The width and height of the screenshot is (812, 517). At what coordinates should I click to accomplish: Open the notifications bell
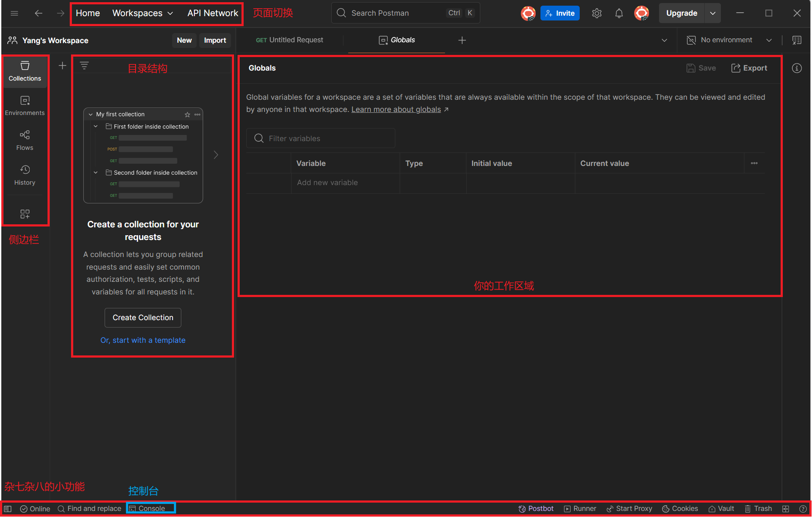coord(619,13)
